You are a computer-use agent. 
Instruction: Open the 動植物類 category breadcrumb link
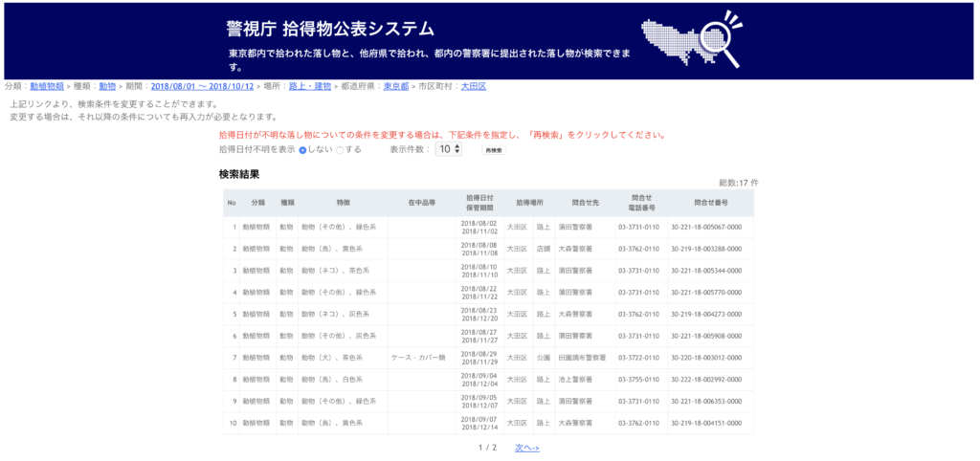click(x=47, y=86)
